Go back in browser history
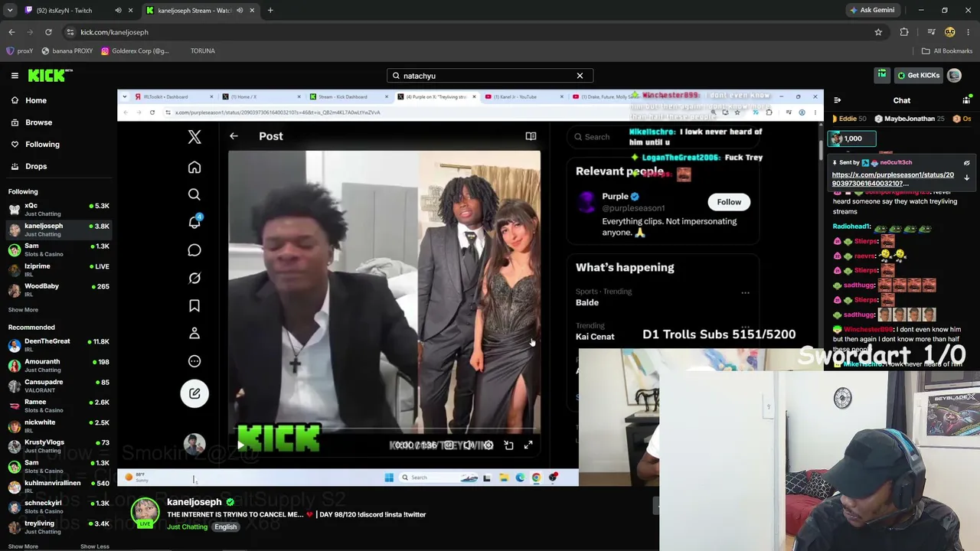980x551 pixels. (11, 32)
